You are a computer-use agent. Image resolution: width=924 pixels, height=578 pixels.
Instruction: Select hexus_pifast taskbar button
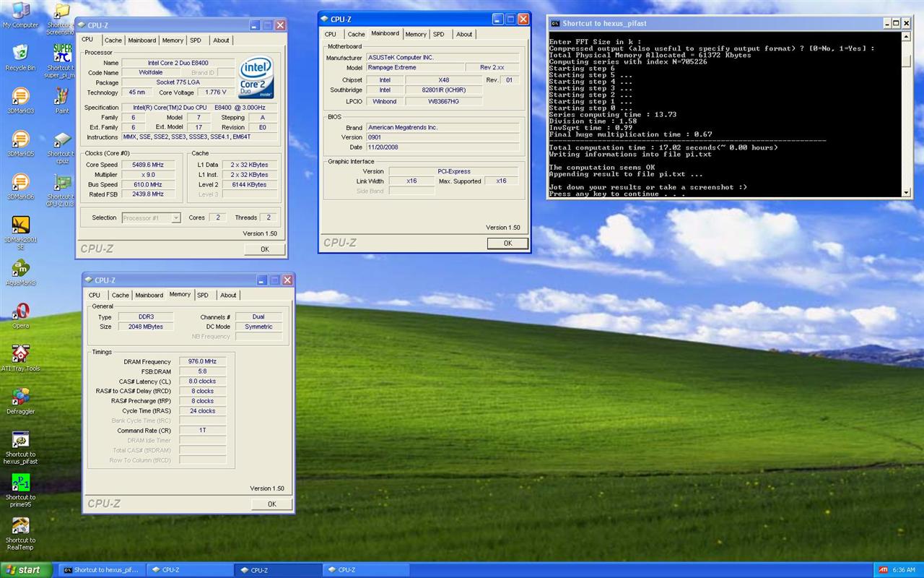pyautogui.click(x=101, y=570)
